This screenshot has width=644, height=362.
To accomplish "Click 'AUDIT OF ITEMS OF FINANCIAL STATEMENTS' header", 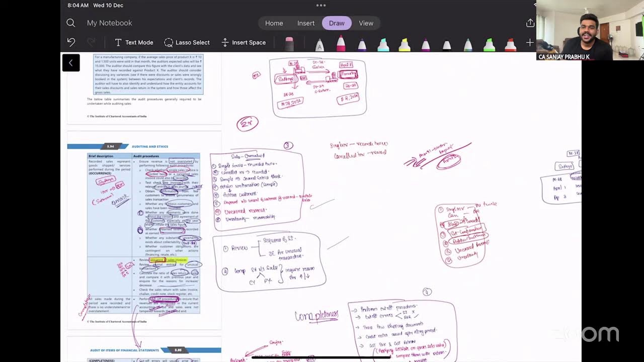I will click(x=124, y=350).
